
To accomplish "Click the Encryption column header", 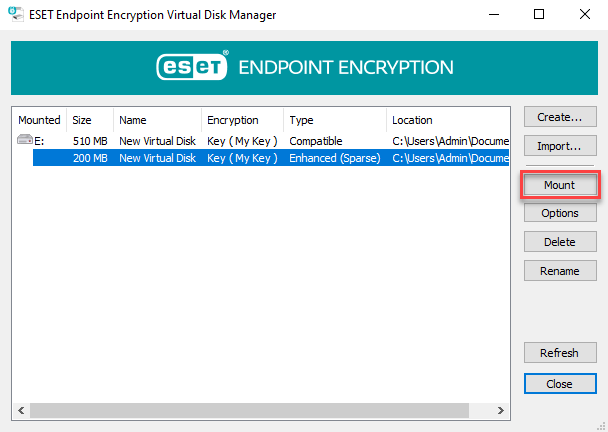I will [x=243, y=120].
